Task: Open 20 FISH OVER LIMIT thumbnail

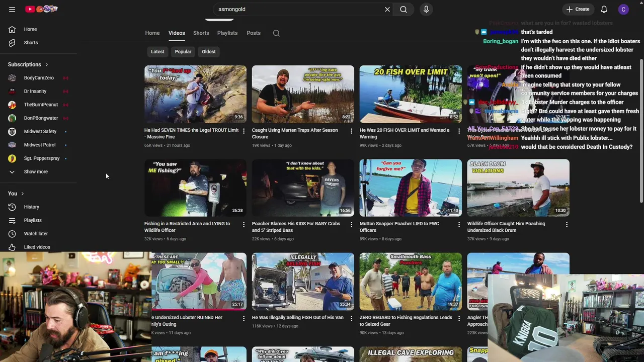Action: (x=411, y=94)
